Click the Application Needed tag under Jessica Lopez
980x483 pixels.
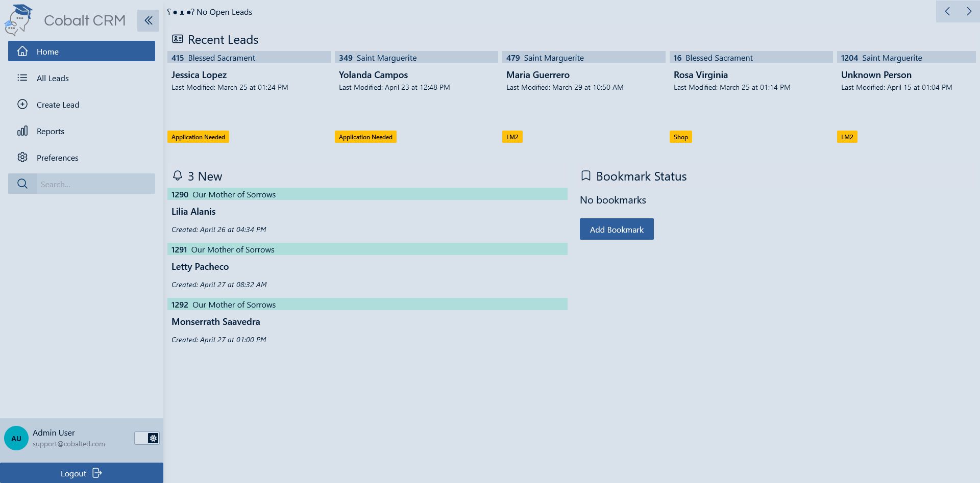198,136
